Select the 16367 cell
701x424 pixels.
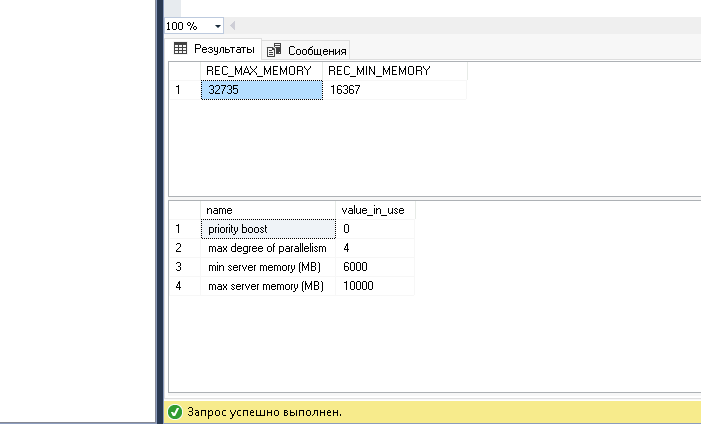394,90
